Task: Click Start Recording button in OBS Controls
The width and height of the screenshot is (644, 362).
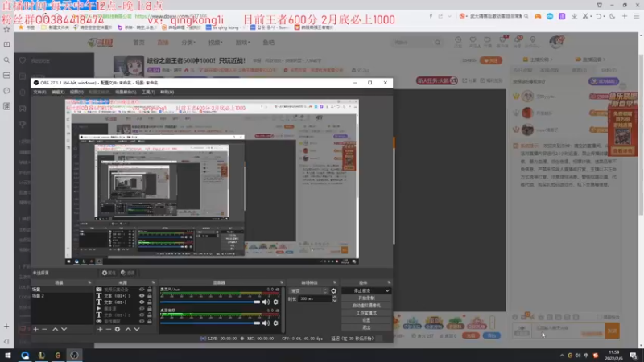Action: pos(366,298)
